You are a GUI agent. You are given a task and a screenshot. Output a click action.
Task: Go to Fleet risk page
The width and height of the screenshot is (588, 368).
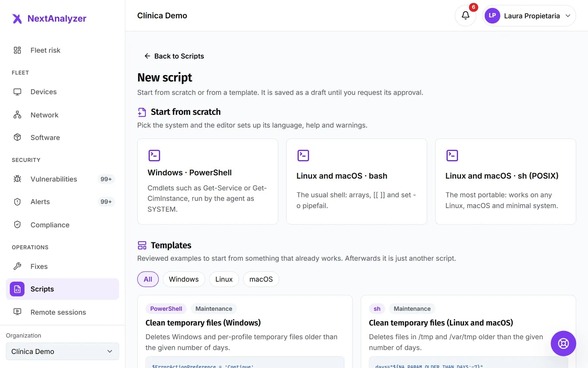[62, 50]
